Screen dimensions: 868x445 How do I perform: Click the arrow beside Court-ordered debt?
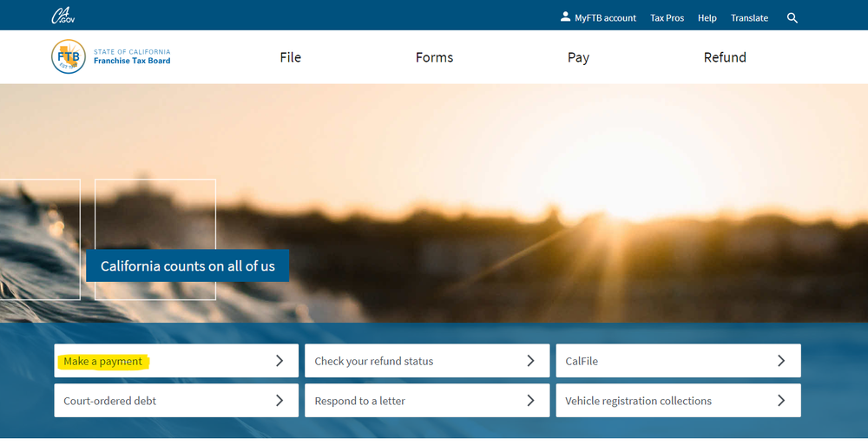pyautogui.click(x=279, y=401)
